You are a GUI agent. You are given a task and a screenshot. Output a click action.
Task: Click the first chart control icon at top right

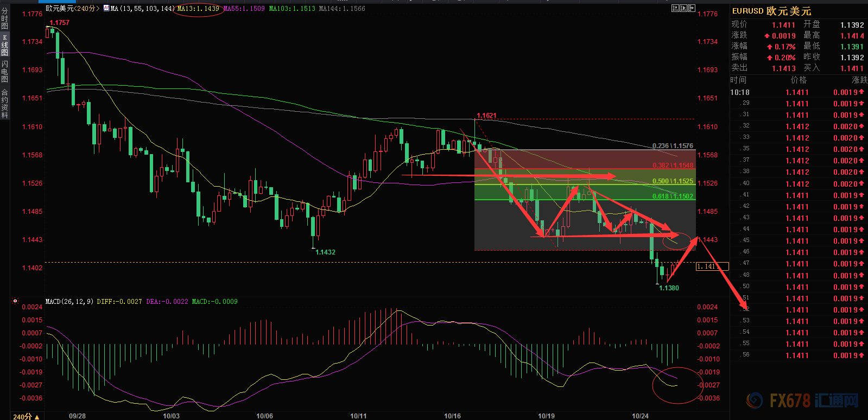pos(675,8)
